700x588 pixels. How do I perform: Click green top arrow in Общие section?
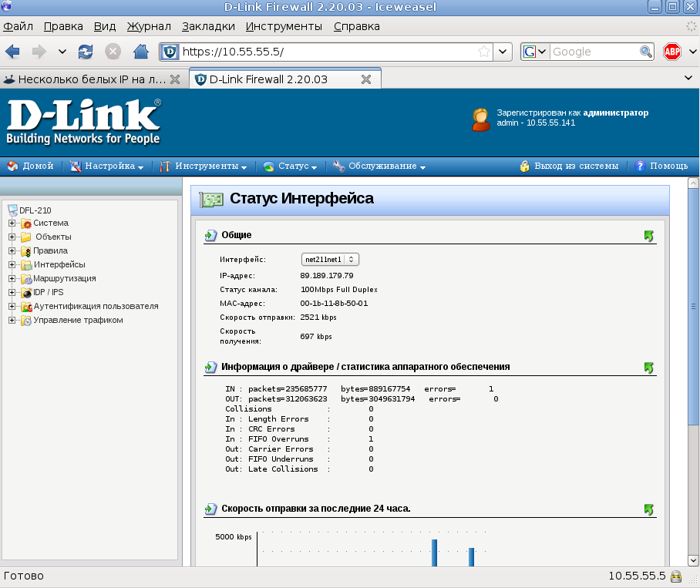click(648, 236)
